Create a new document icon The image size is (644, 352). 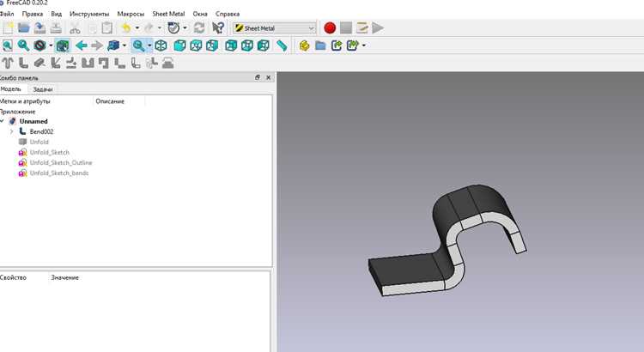tap(8, 28)
